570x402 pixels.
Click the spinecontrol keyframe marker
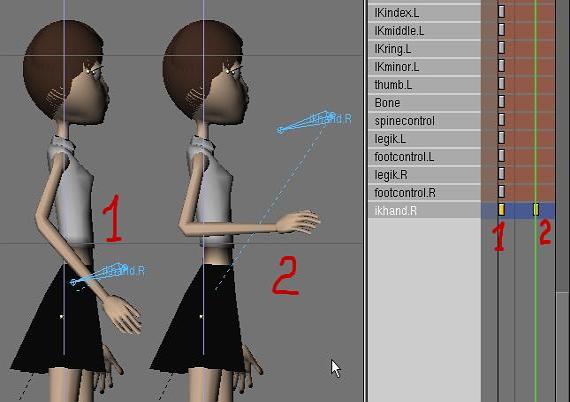pyautogui.click(x=501, y=120)
